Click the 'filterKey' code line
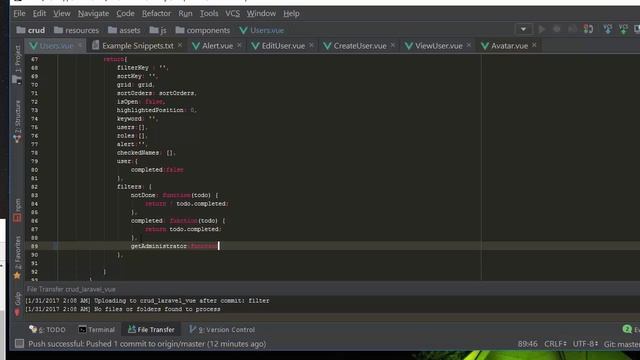This screenshot has width=640, height=360. coord(142,68)
